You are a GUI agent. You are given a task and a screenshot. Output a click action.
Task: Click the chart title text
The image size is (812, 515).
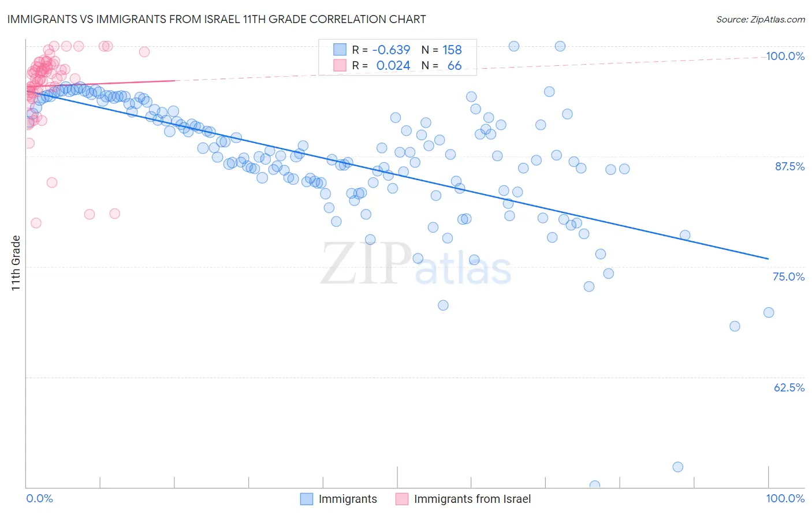pyautogui.click(x=217, y=19)
